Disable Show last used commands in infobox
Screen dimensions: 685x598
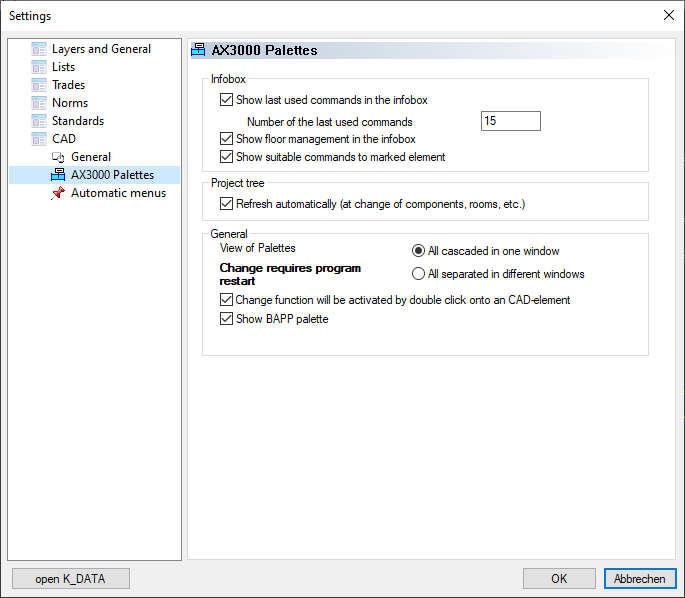pyautogui.click(x=226, y=100)
